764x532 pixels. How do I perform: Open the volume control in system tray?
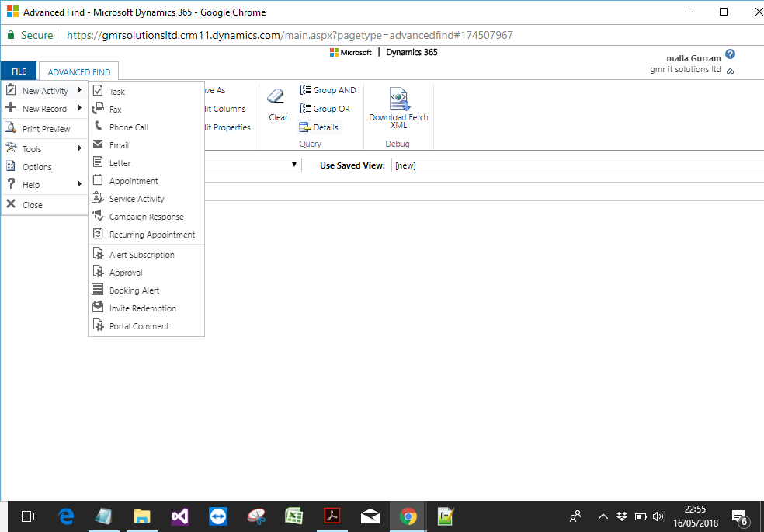point(658,516)
